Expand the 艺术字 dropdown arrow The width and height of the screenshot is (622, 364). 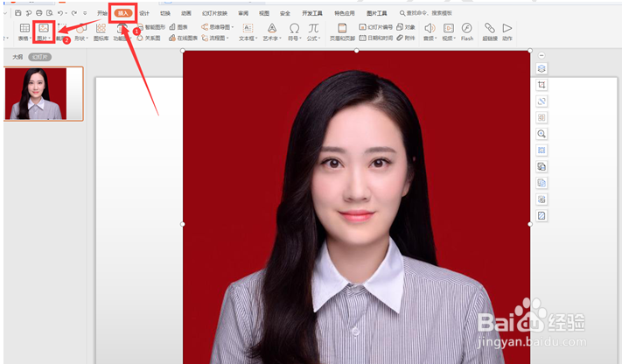point(280,38)
